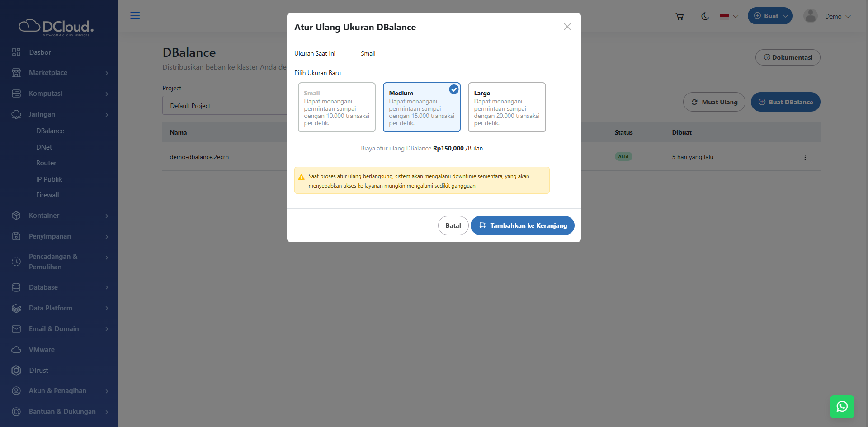Open the language flag dropdown
This screenshot has height=427, width=868.
click(729, 16)
